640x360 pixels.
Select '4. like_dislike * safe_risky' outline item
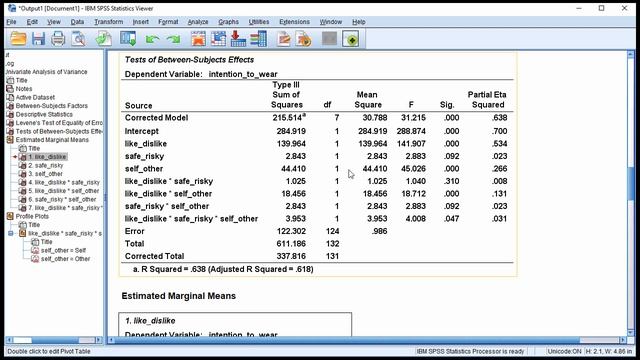pyautogui.click(x=64, y=182)
